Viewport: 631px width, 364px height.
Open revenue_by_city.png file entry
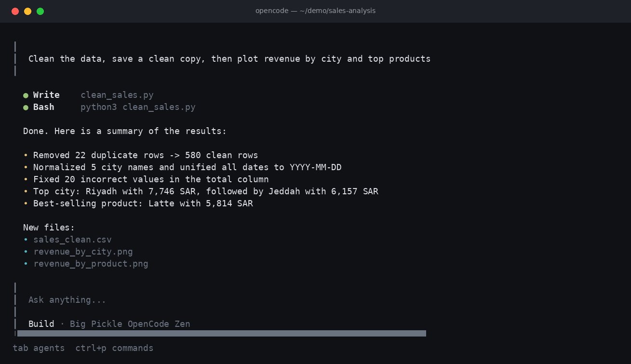(x=83, y=252)
